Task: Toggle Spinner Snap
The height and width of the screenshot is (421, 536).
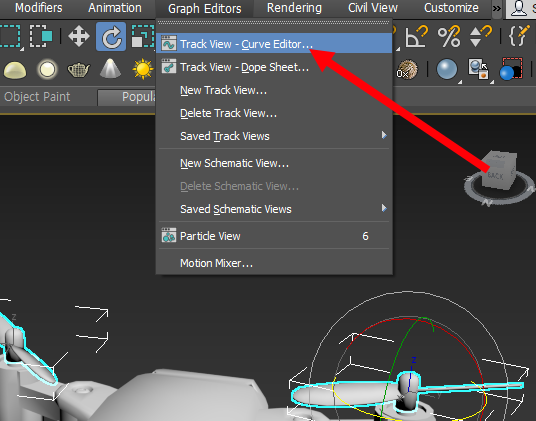Action: pos(481,36)
